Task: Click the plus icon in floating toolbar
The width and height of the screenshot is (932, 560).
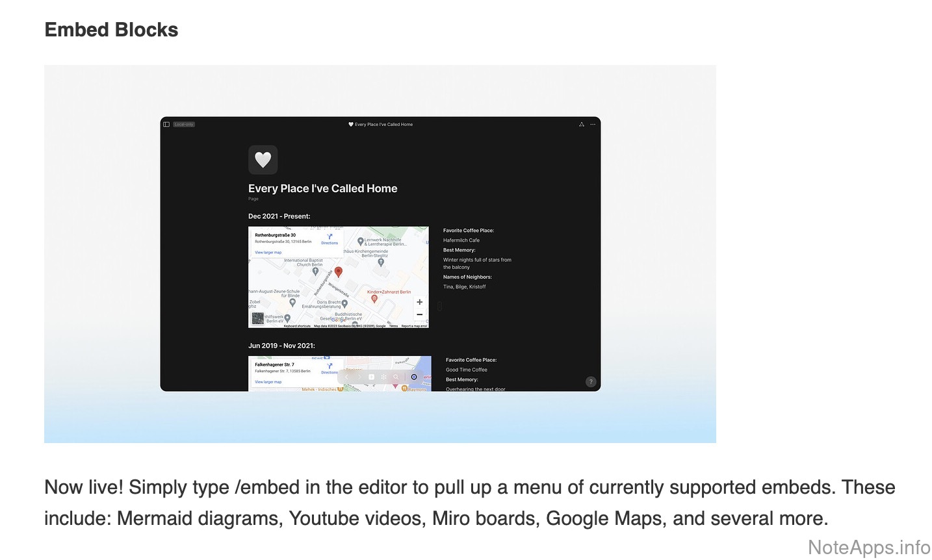Action: tap(371, 377)
